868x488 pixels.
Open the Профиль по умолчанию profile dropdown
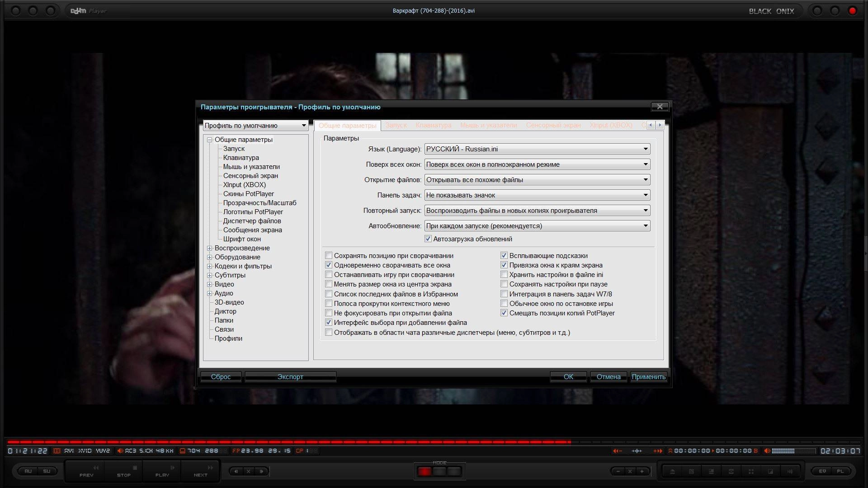point(255,126)
